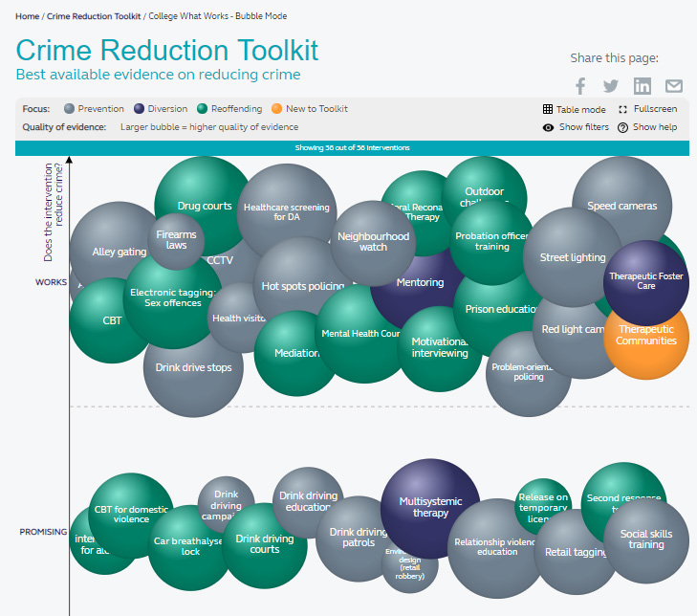Open Electronic tagging Sex offences bubble
The image size is (697, 616).
172,298
